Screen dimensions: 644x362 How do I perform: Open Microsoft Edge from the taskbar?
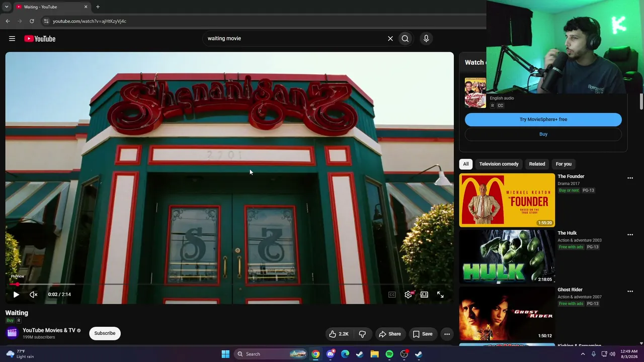(345, 354)
